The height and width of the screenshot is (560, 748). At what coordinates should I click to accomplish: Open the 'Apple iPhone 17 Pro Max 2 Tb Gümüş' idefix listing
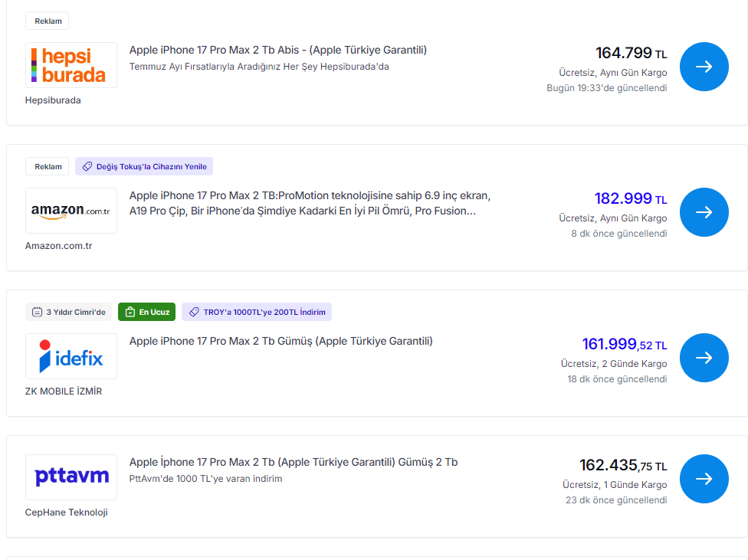point(281,341)
